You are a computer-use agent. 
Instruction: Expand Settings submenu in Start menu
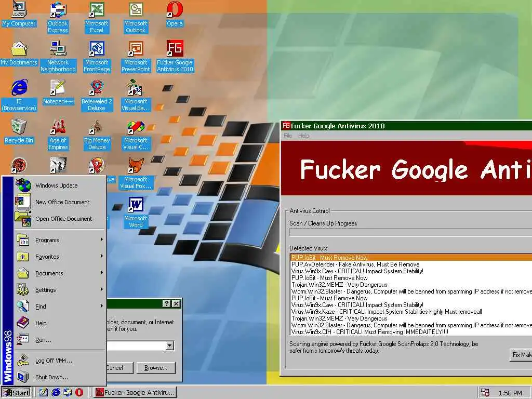coord(60,290)
